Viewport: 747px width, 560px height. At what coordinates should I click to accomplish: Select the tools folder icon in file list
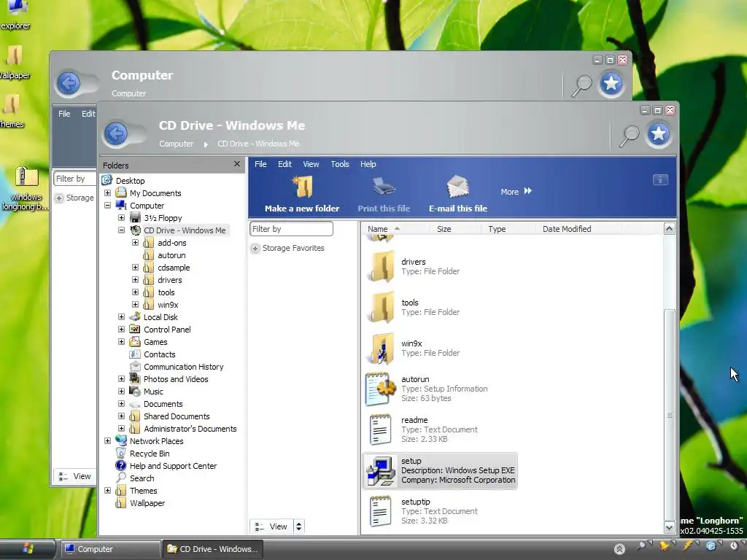click(381, 308)
